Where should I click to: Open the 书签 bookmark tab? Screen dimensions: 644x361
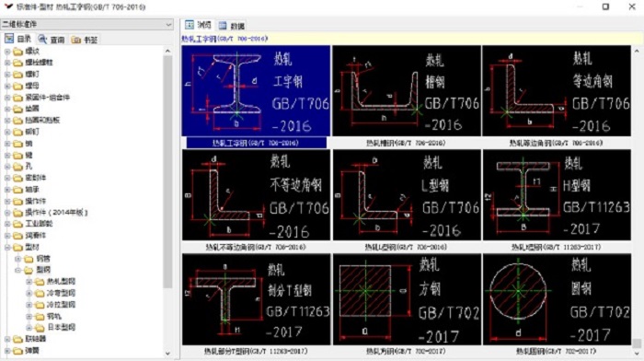click(85, 40)
